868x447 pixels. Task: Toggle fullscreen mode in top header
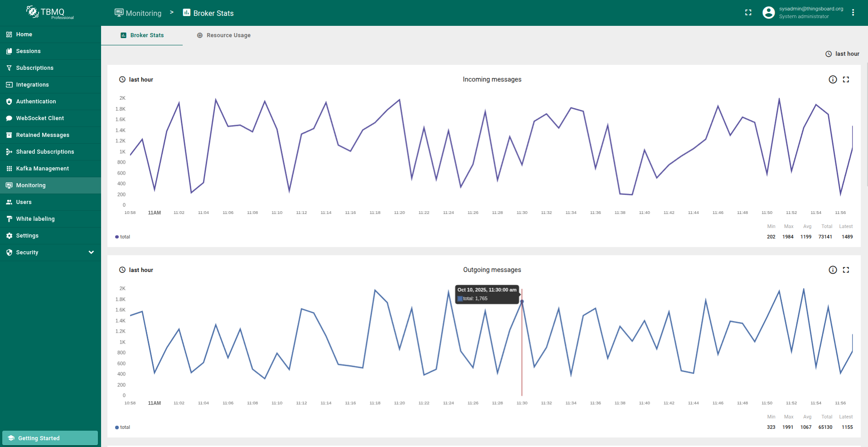748,13
